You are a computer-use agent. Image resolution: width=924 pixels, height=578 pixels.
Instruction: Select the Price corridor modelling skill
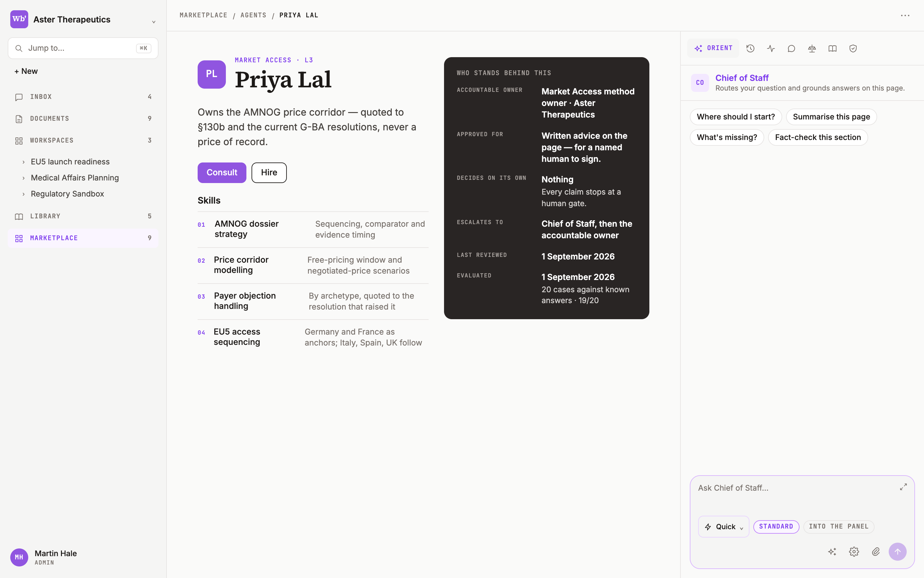point(313,265)
